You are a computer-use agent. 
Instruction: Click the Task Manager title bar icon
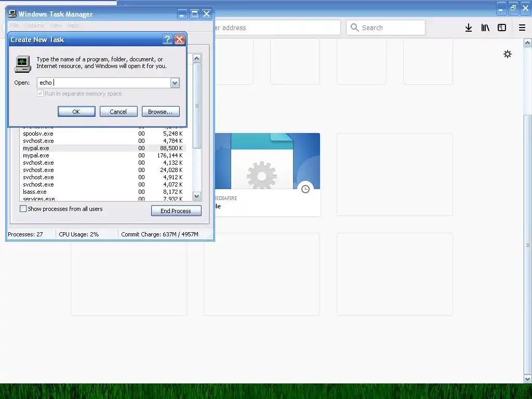[x=12, y=14]
